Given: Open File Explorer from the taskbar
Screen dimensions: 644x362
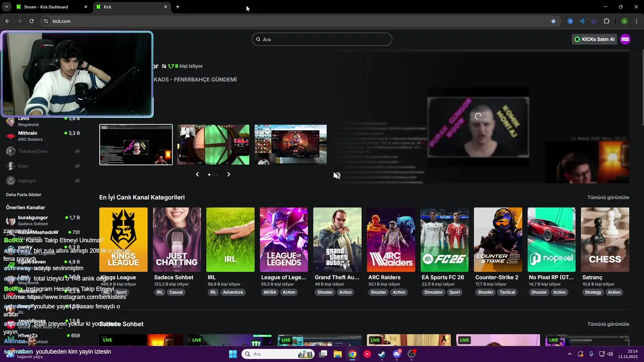Looking at the screenshot, I should pos(338,354).
